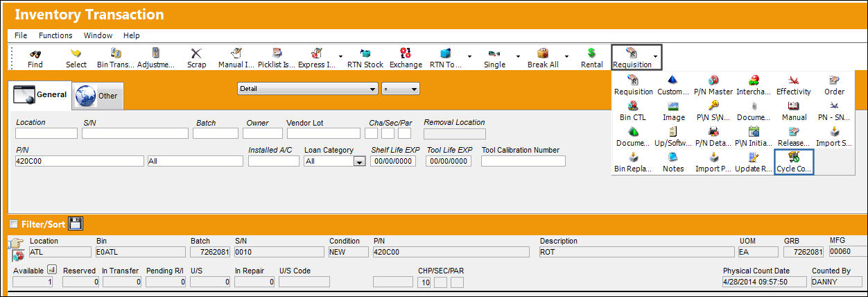Click the Express Issue toolbar icon
This screenshot has width=868, height=297.
[317, 53]
